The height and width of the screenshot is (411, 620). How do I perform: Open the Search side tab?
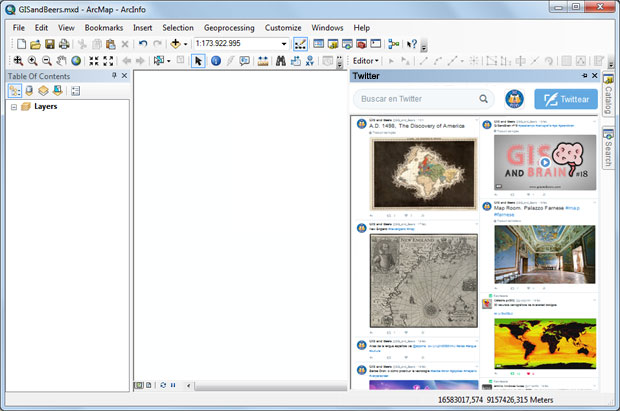pos(608,148)
